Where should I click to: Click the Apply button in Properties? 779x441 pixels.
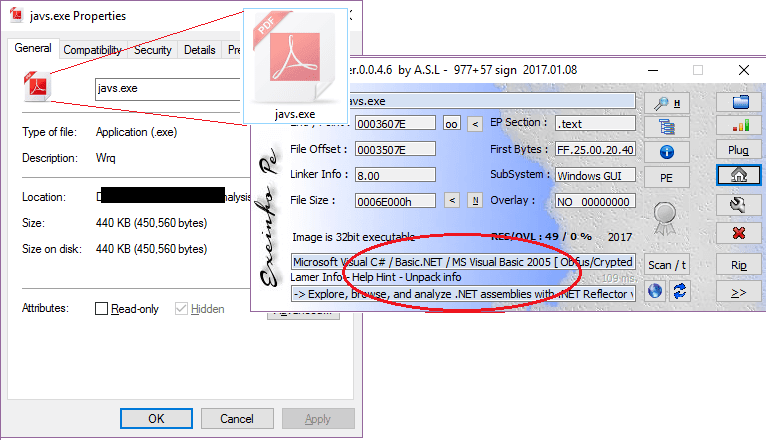[318, 419]
